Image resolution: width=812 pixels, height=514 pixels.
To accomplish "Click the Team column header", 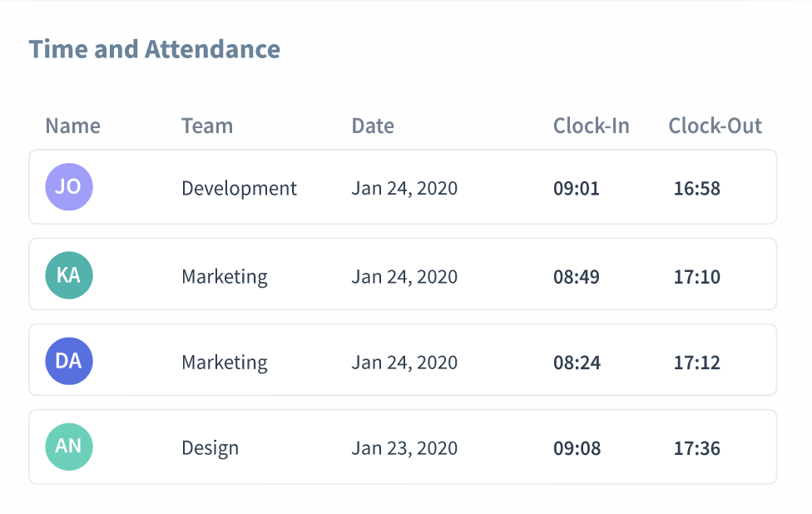I will pos(207,126).
